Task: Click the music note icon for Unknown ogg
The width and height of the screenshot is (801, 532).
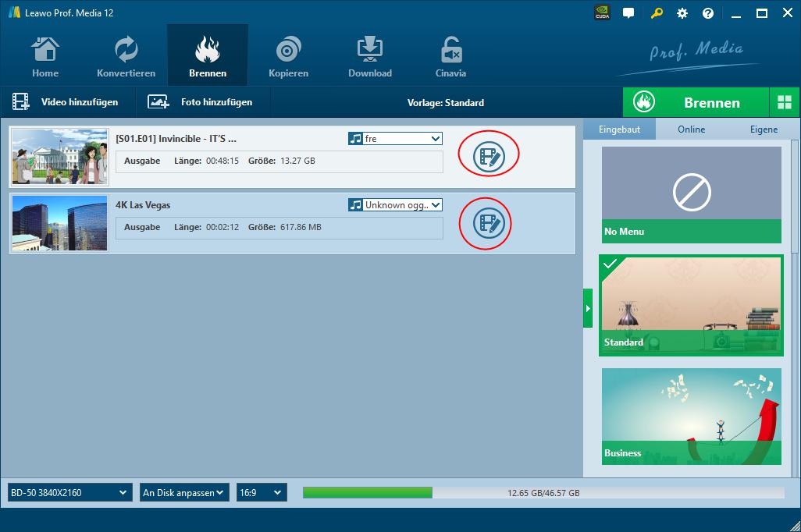Action: pyautogui.click(x=355, y=204)
